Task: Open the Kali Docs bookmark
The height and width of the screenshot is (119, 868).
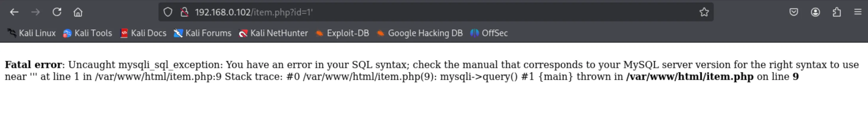Action: [144, 33]
